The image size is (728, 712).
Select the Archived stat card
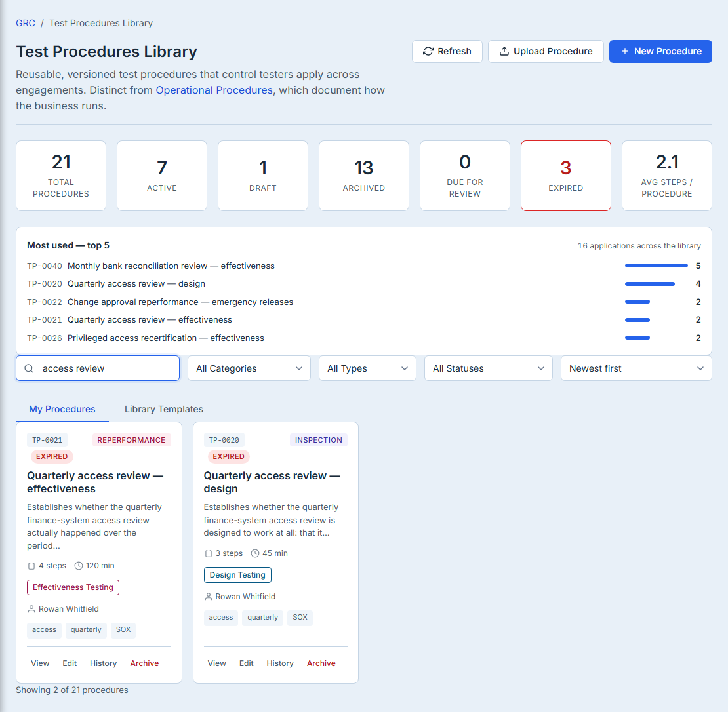tap(364, 176)
